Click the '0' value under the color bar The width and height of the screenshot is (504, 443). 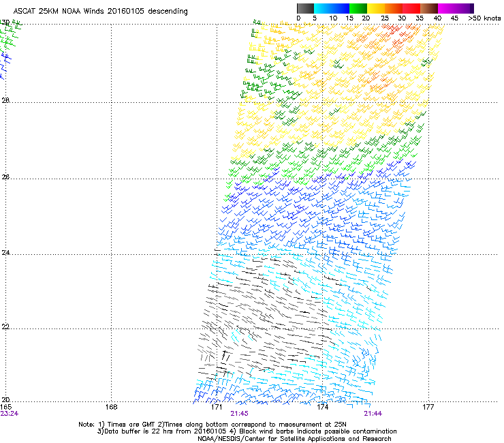298,18
